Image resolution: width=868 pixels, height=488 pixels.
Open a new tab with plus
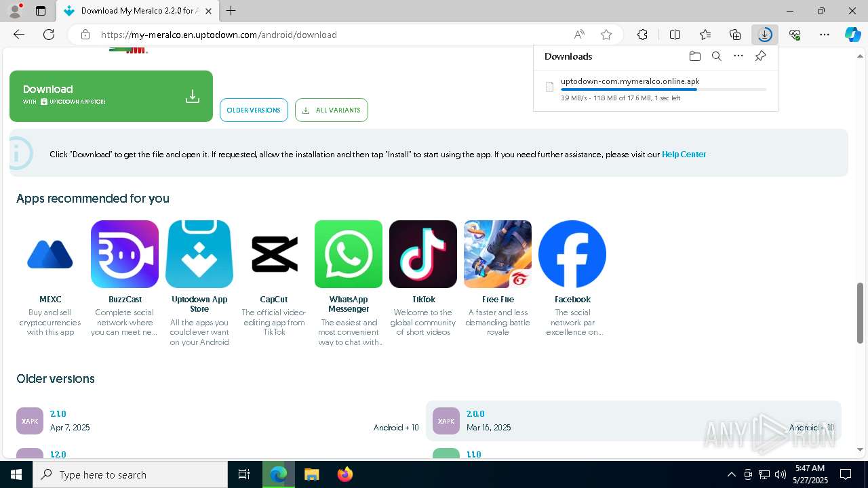click(231, 11)
